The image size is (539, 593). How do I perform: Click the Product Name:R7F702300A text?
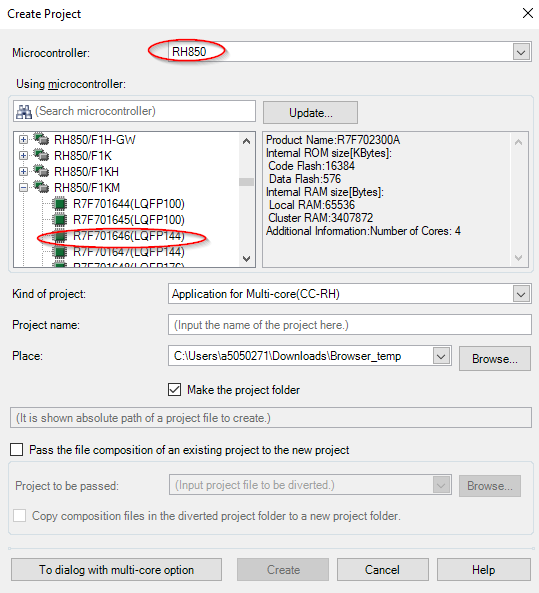(x=333, y=140)
